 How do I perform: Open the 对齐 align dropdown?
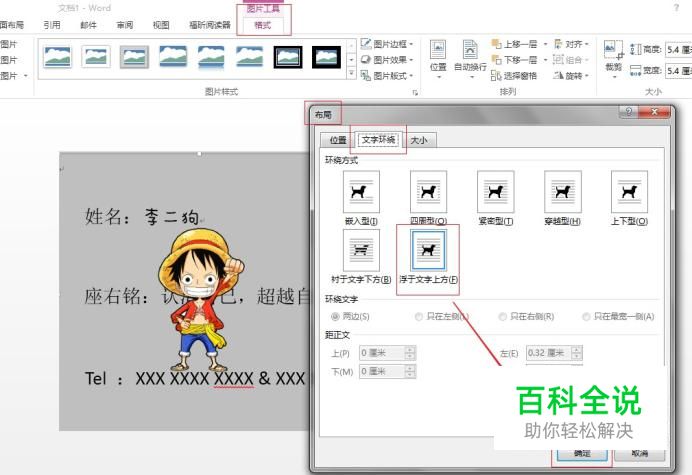pos(572,44)
